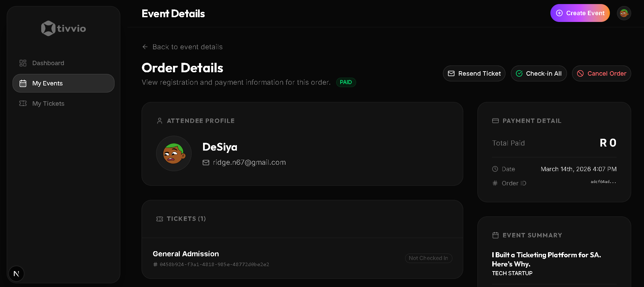Go to My Tickets
644x287 pixels.
tap(48, 104)
